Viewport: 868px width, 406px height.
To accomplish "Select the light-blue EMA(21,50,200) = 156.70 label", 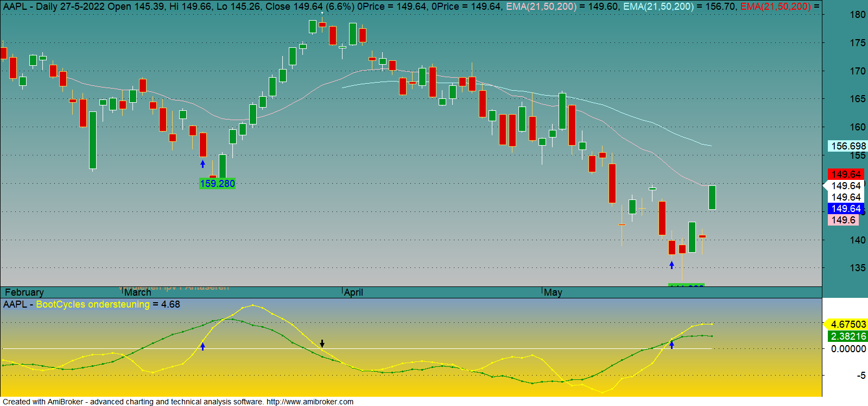I will (x=680, y=7).
